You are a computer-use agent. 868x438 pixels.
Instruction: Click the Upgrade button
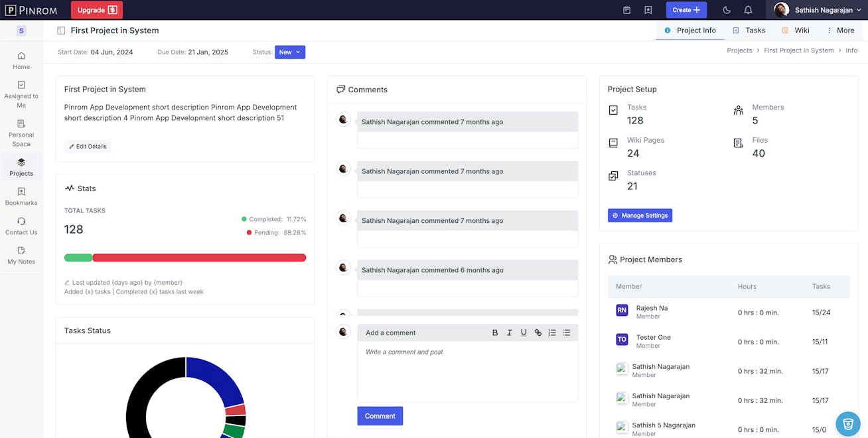pos(97,10)
